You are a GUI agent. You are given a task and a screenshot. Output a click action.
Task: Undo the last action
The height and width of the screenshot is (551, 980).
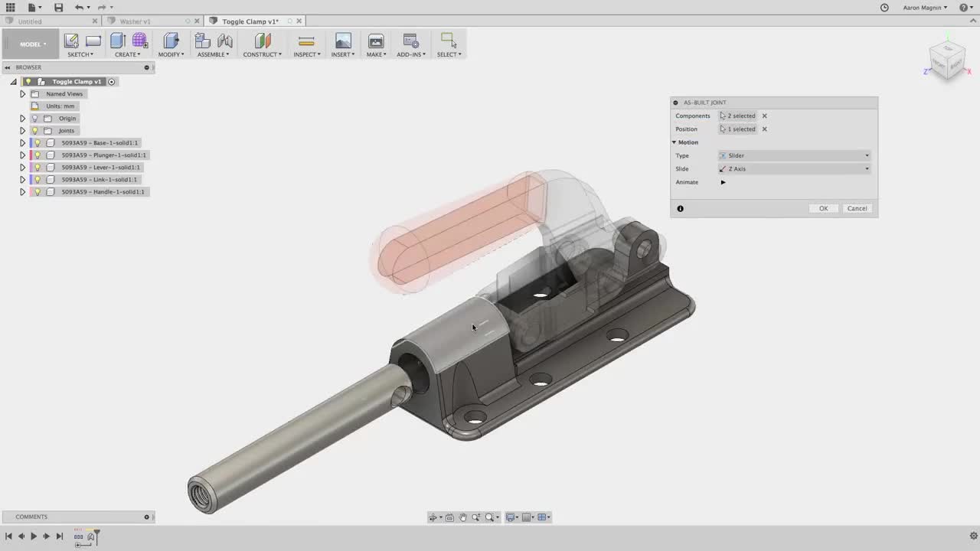(x=79, y=7)
